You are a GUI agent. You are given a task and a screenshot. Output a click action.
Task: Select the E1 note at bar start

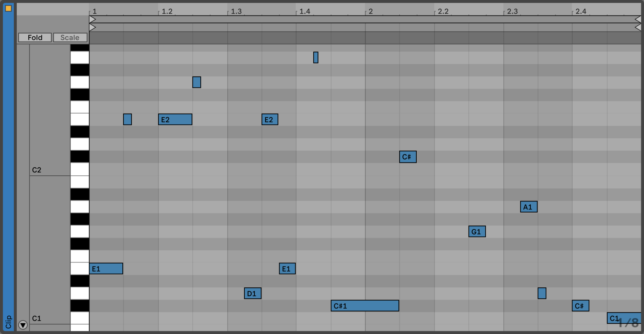pyautogui.click(x=106, y=269)
